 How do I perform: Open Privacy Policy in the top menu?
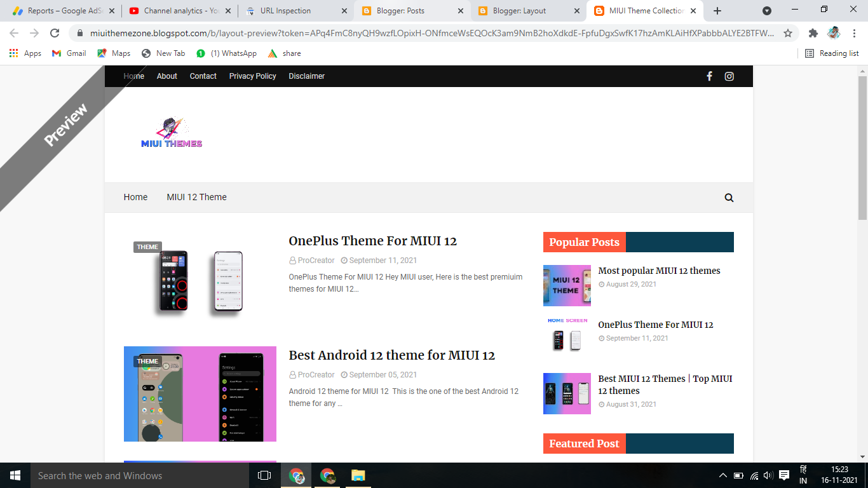click(253, 76)
